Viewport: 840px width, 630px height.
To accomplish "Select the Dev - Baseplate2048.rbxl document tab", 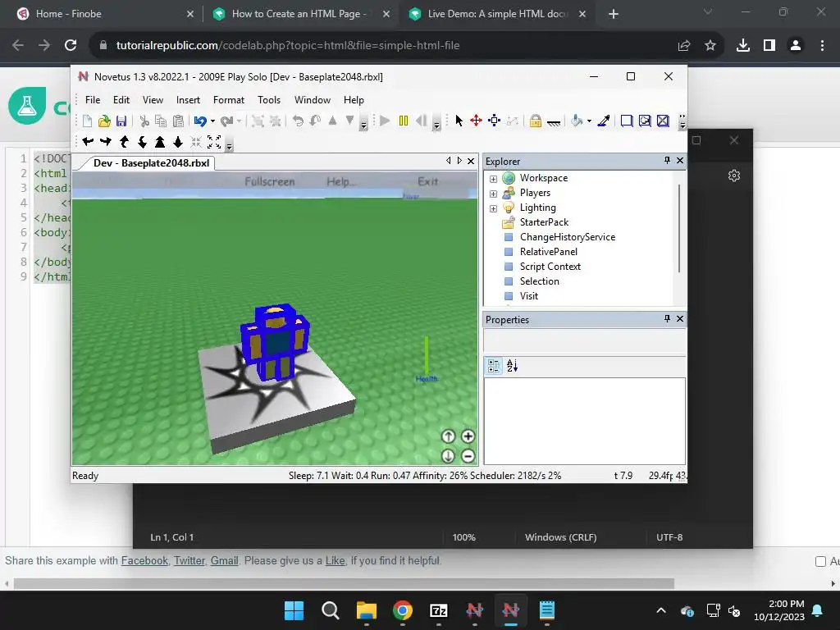I will [x=151, y=163].
